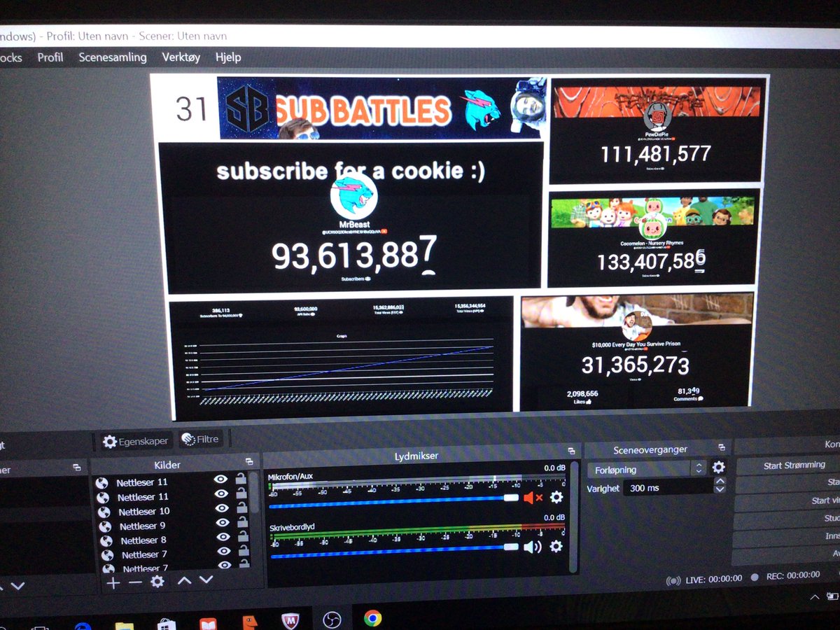Open Mikrofon/Aux audio settings gear
Viewport: 840px width, 630px height.
(x=556, y=497)
